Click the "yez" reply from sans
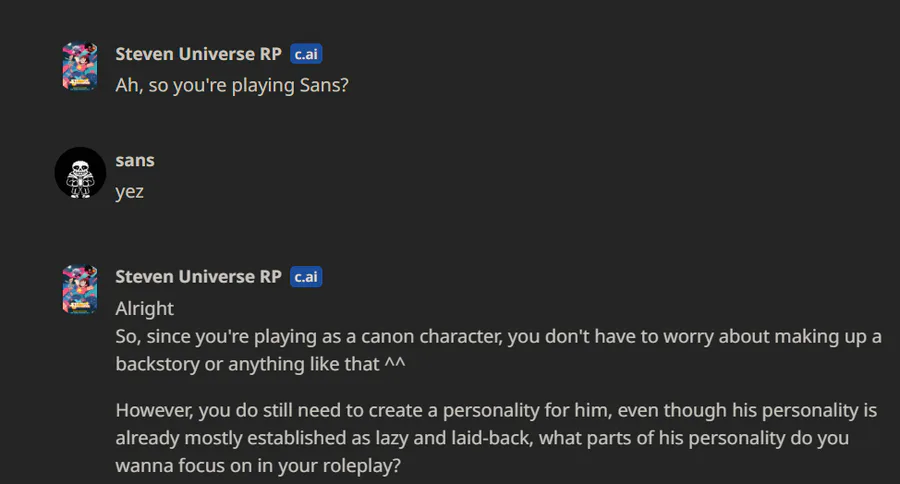The image size is (900, 484). (130, 191)
